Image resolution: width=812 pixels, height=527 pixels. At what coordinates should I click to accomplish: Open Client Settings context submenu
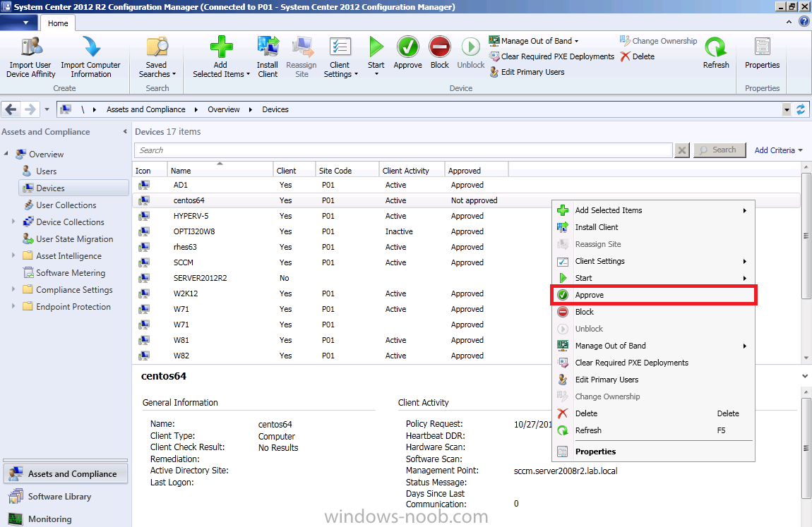654,261
